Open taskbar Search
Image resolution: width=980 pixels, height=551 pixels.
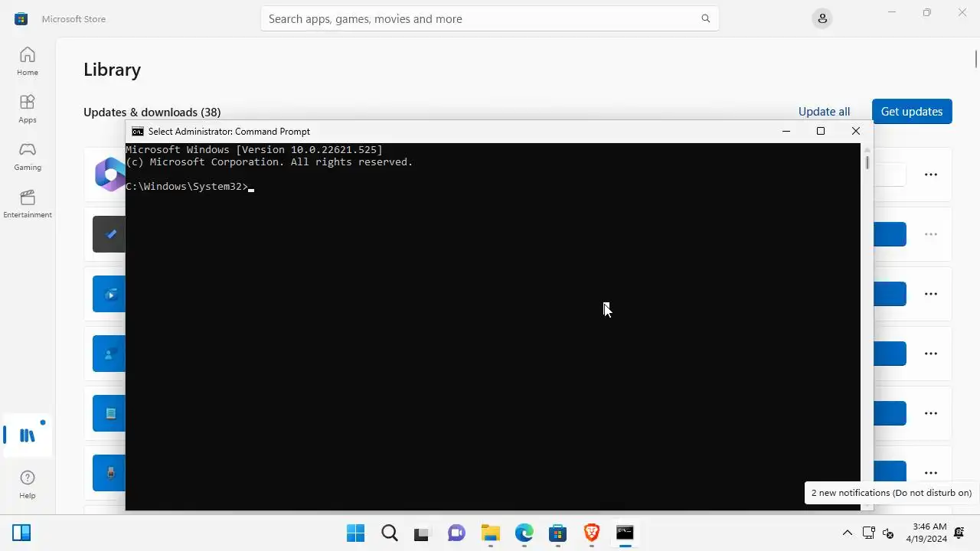(x=390, y=533)
